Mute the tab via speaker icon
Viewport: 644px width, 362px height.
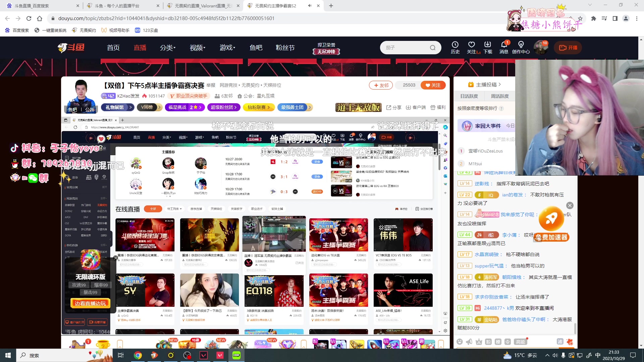pyautogui.click(x=310, y=6)
